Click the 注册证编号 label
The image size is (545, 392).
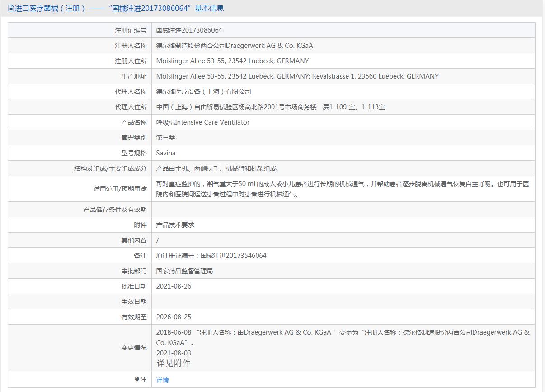(x=131, y=30)
